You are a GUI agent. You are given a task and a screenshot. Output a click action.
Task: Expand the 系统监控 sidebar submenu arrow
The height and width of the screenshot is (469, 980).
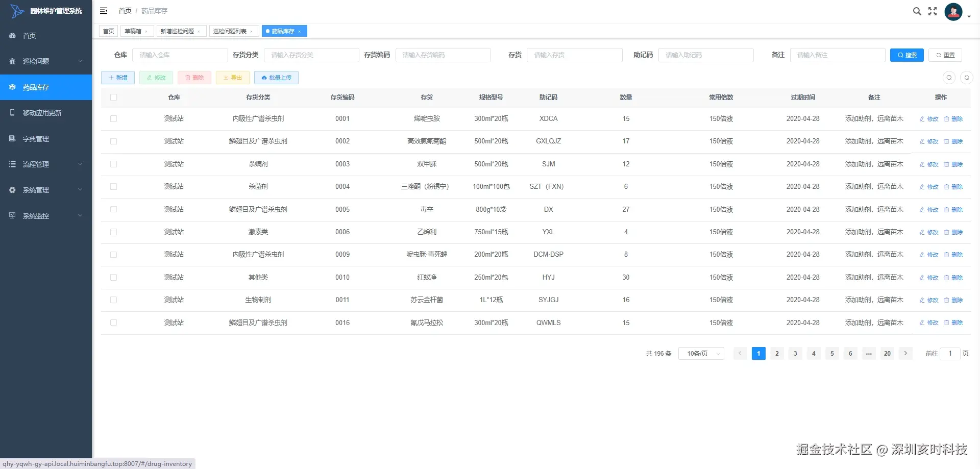click(80, 215)
